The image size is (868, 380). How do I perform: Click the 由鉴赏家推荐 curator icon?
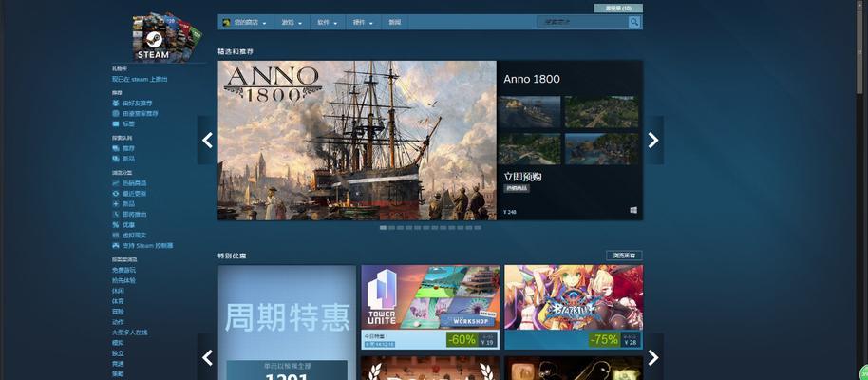click(x=116, y=114)
